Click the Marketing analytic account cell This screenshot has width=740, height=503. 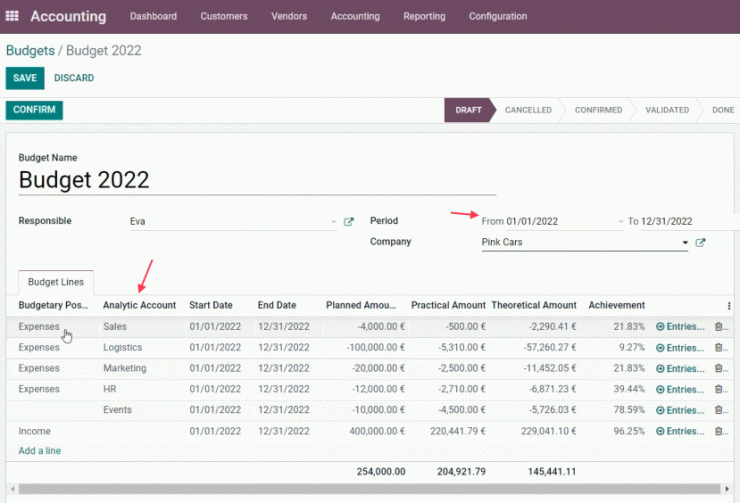click(x=125, y=368)
